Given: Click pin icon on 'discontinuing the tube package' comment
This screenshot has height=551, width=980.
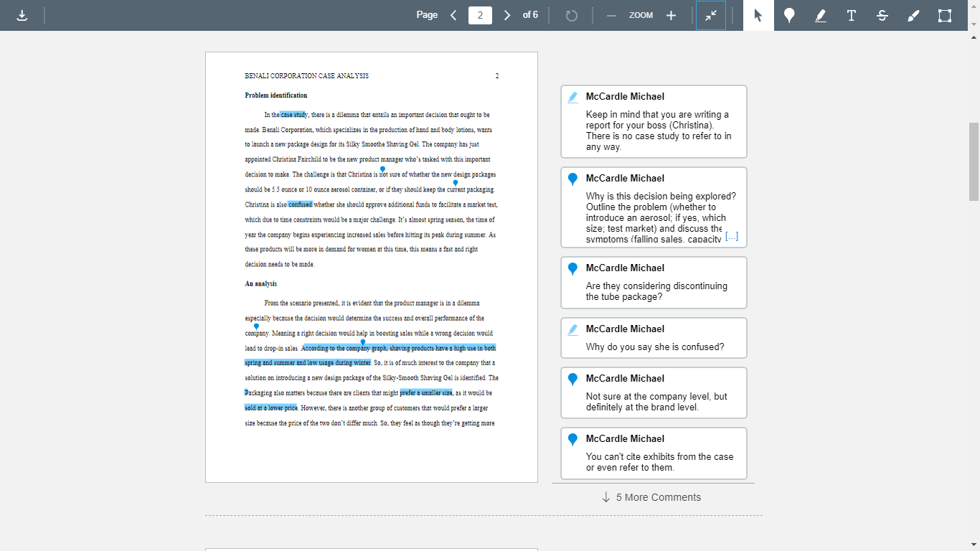Looking at the screenshot, I should tap(573, 269).
